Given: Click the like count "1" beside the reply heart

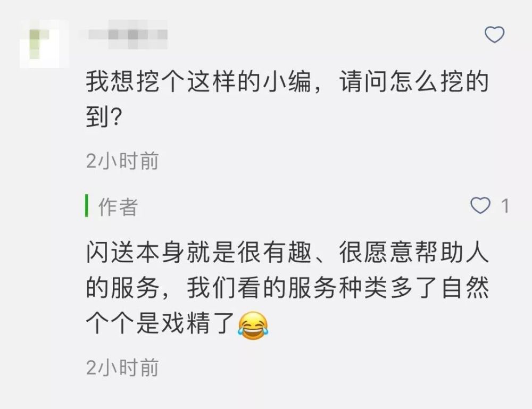Looking at the screenshot, I should (x=505, y=206).
